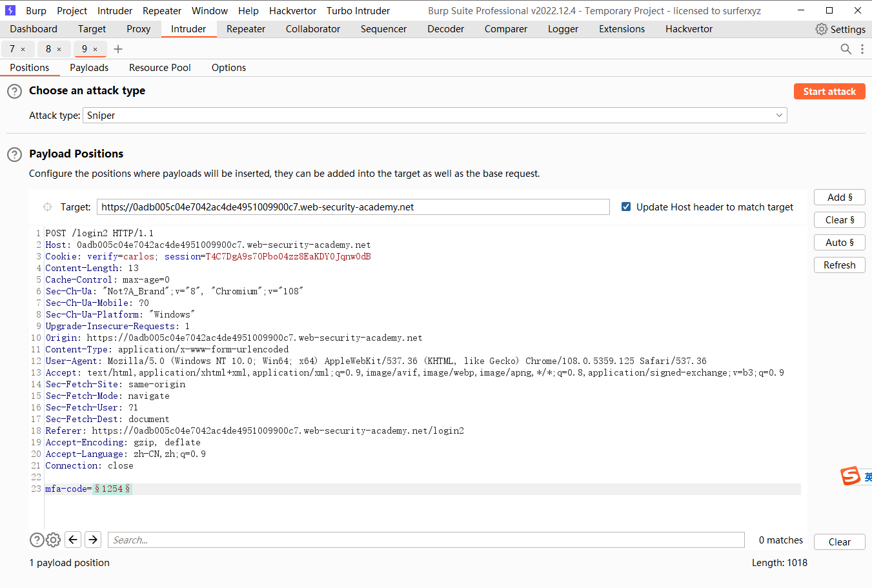Open the Intruder menu
Viewport: 872px width, 588px height.
pos(115,11)
